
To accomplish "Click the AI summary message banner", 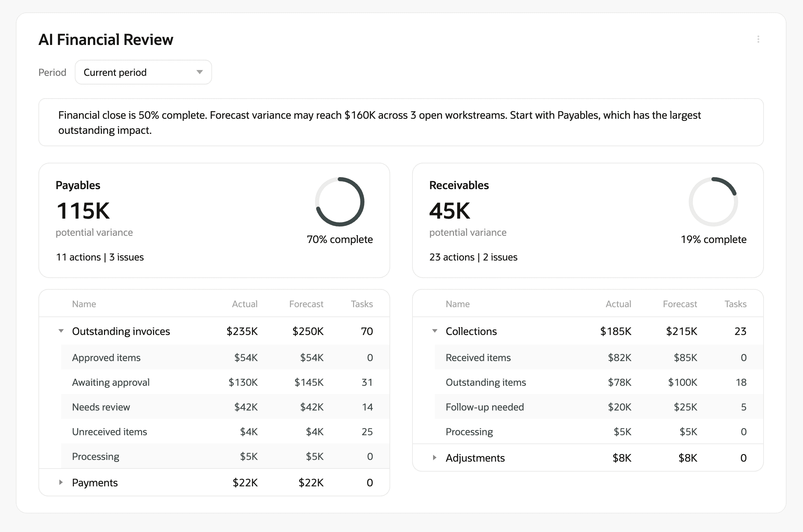I will click(x=401, y=122).
